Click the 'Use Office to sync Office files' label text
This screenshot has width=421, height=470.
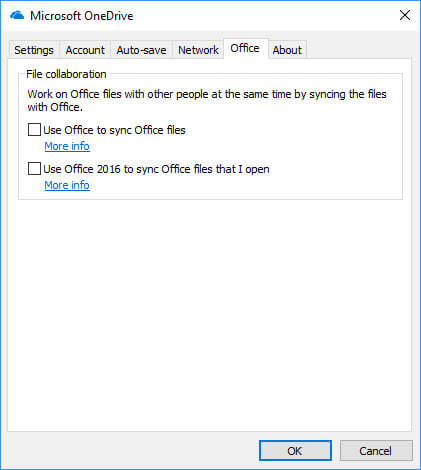(x=114, y=130)
